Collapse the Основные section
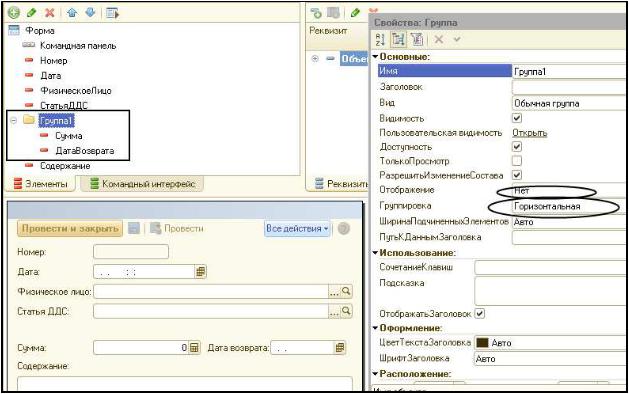Viewport: 629px width, 394px height. (375, 57)
